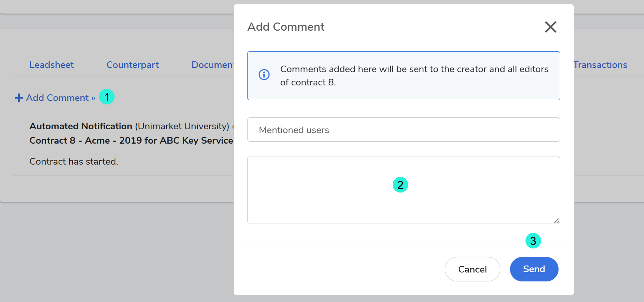
Task: Click the numbered badge 2 marker
Action: coord(400,185)
